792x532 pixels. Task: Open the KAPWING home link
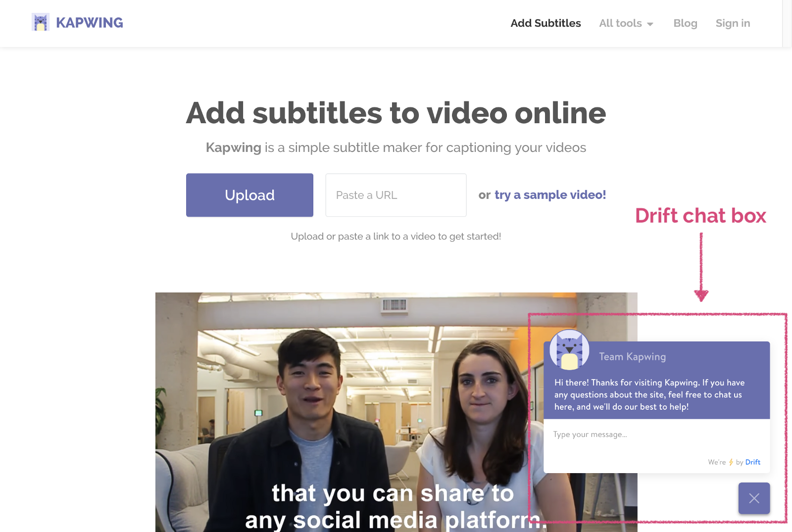(90, 23)
